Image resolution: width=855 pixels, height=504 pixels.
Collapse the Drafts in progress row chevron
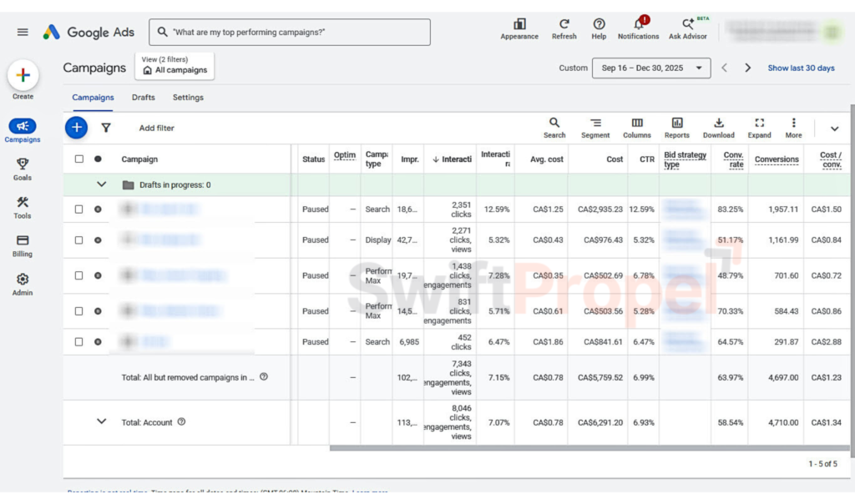tap(101, 184)
